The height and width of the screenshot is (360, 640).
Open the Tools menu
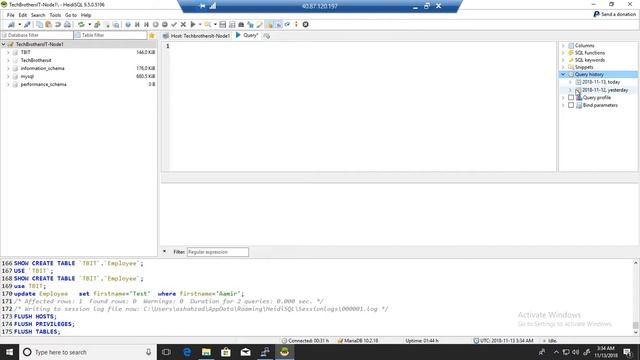[x=55, y=15]
